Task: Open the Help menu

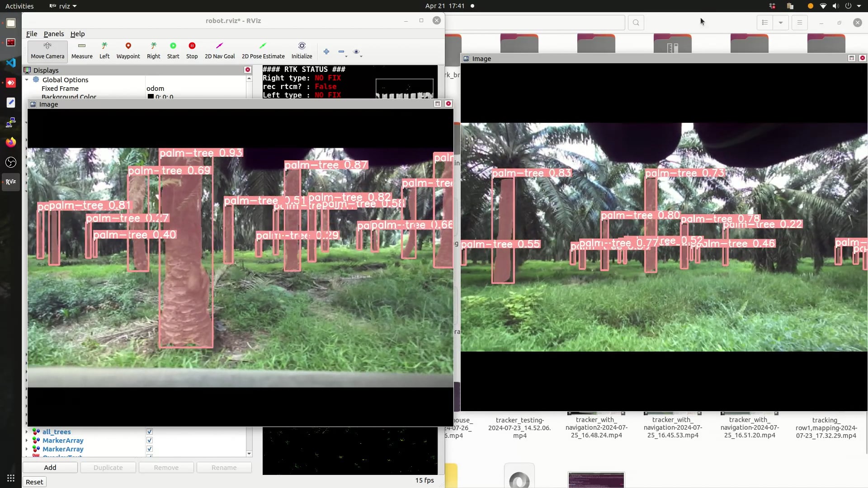Action: 77,34
